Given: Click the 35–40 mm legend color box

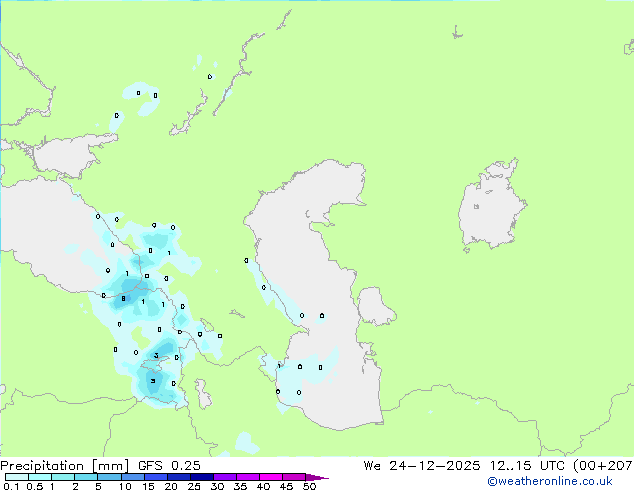Looking at the screenshot, I should [x=248, y=477].
